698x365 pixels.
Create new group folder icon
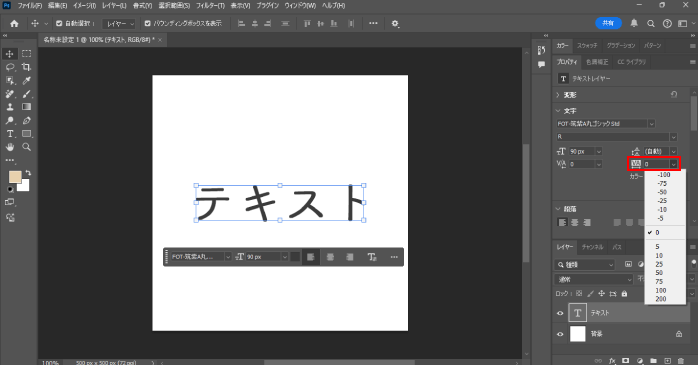click(x=653, y=361)
